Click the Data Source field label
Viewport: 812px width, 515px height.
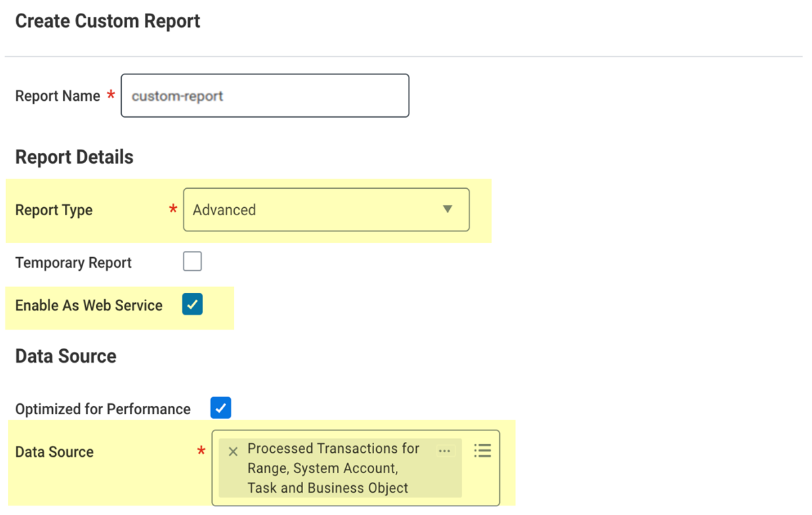click(x=54, y=452)
